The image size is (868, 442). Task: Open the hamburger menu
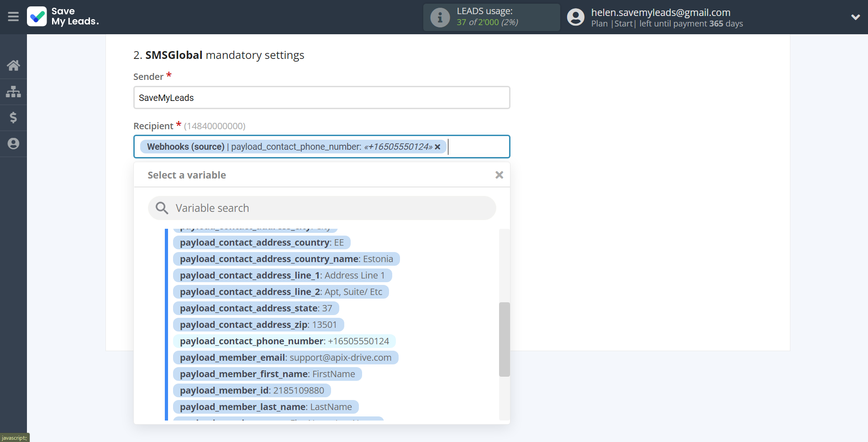[x=13, y=17]
